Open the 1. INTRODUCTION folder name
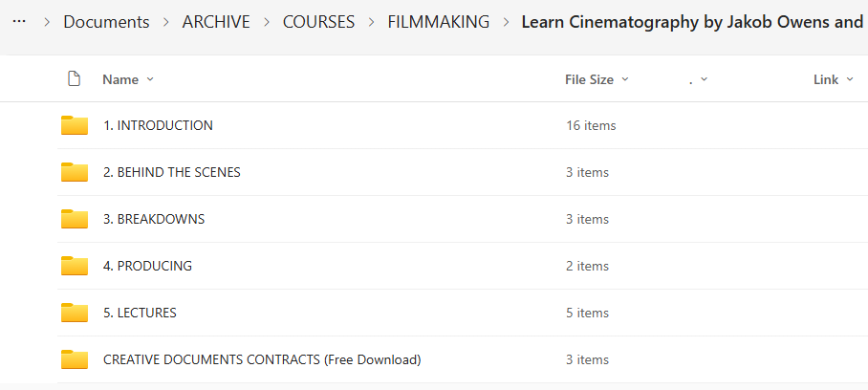This screenshot has height=390, width=868. point(158,125)
